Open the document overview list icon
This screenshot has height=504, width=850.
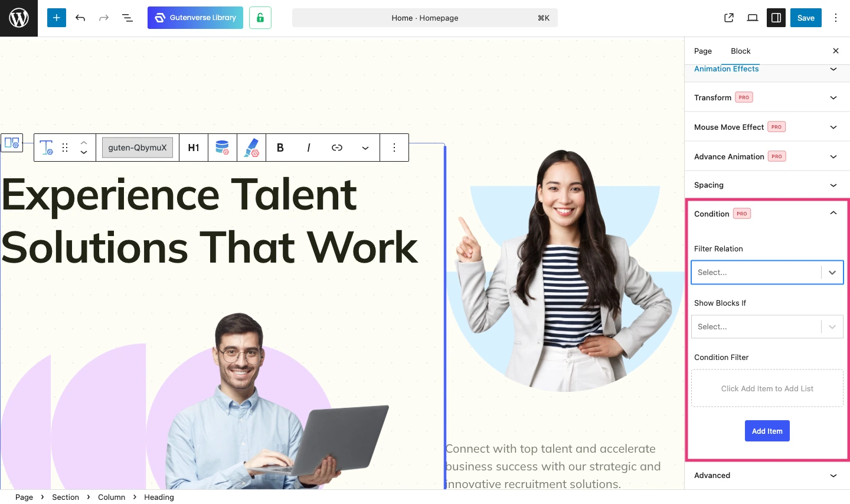coord(127,18)
